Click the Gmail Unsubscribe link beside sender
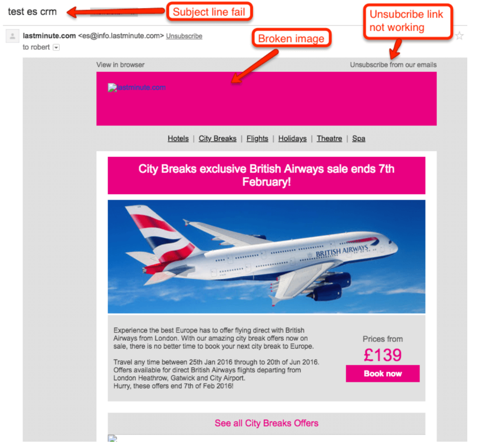Viewport: 479px width, 448px height. click(x=184, y=36)
